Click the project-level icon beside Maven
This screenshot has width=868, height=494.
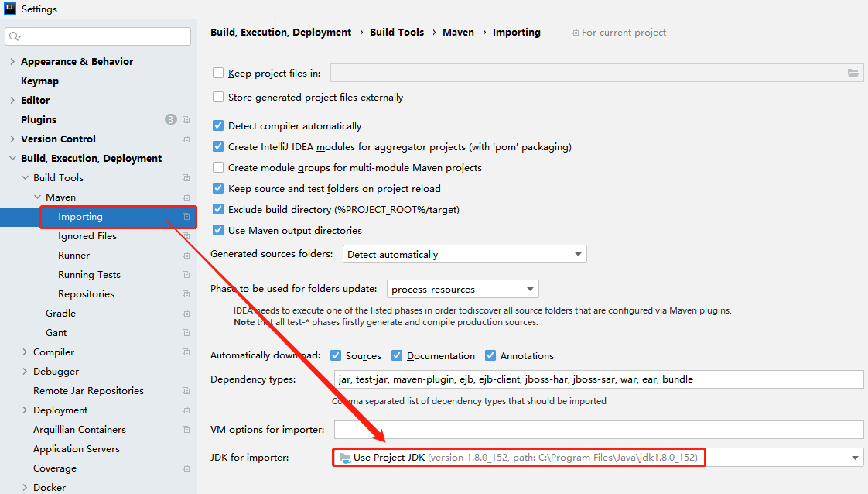(186, 197)
